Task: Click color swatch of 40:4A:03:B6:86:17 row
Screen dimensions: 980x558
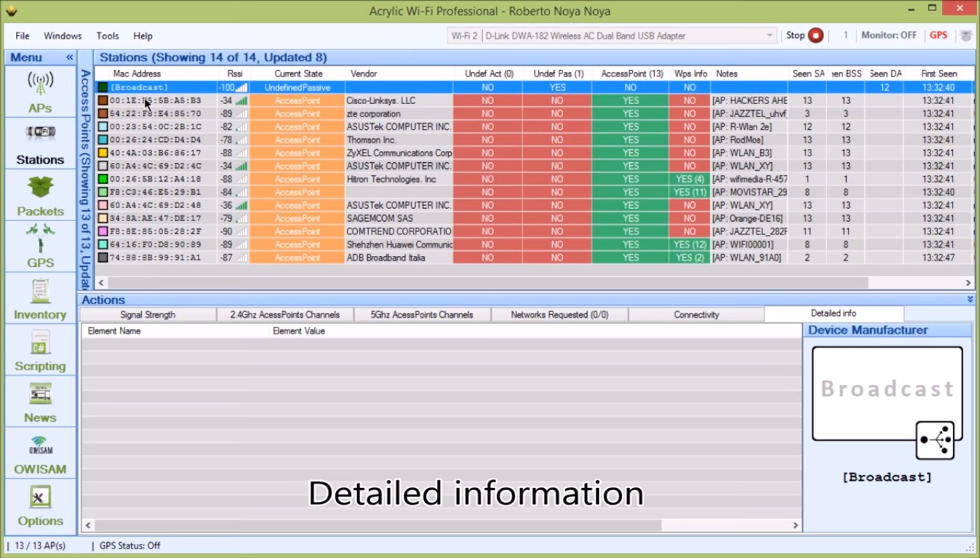Action: pos(103,153)
